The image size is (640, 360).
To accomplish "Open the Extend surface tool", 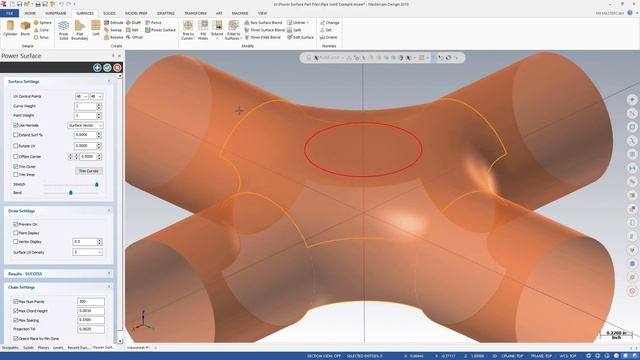I will [217, 29].
